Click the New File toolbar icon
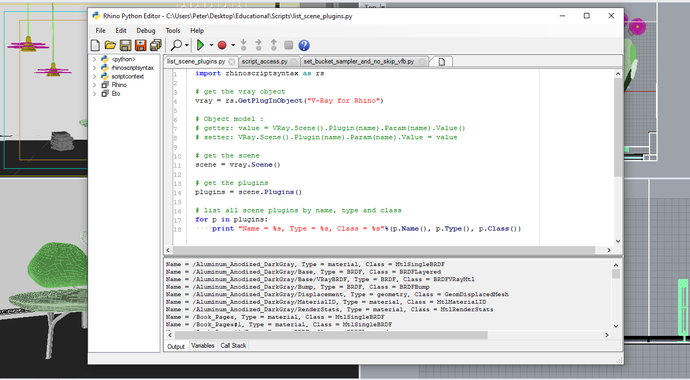690x380 pixels. tap(95, 45)
